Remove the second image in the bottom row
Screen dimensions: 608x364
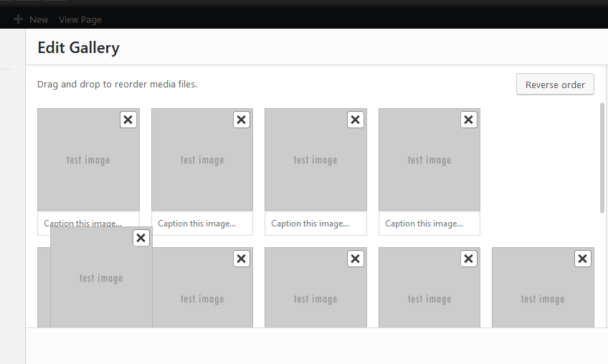tap(241, 259)
